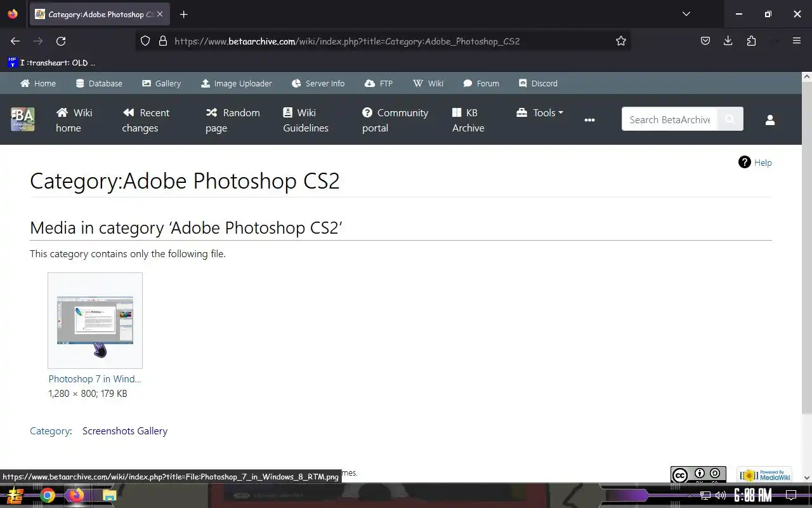Click the address bar URL

click(x=347, y=41)
